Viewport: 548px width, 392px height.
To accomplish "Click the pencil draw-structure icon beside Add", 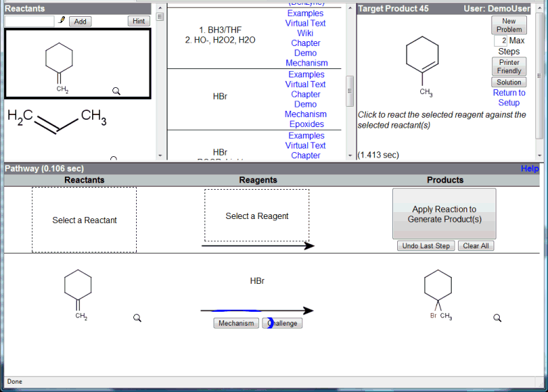I will pos(62,21).
